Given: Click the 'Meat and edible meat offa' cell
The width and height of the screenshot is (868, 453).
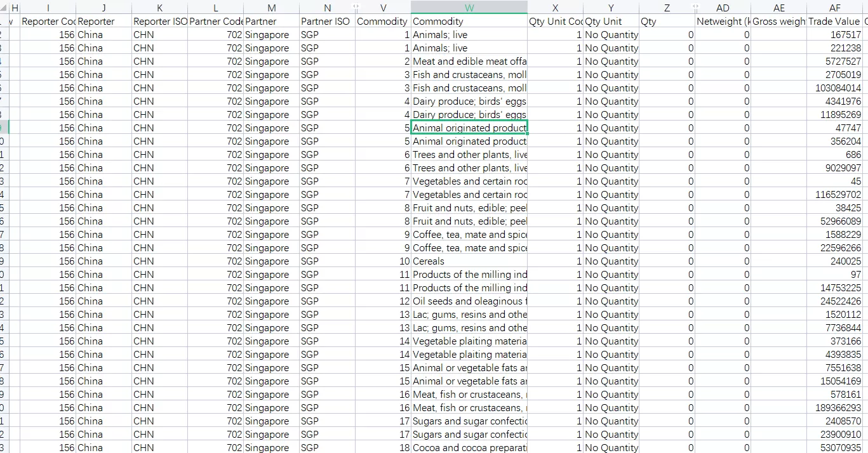Looking at the screenshot, I should pos(469,61).
